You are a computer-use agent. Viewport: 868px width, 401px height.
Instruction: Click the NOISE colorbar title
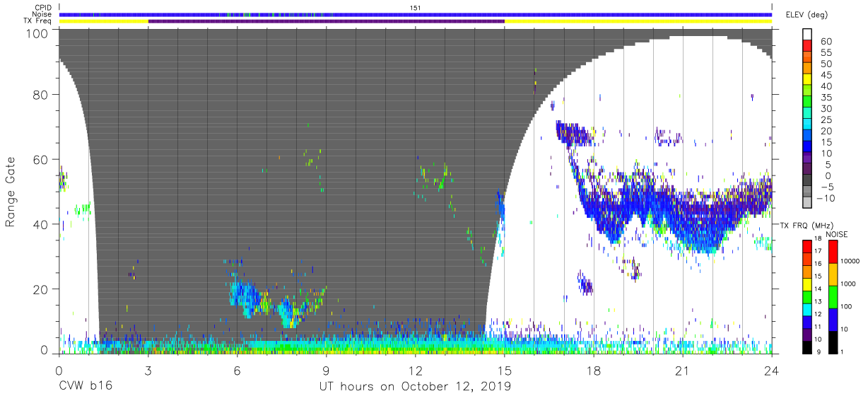click(837, 234)
